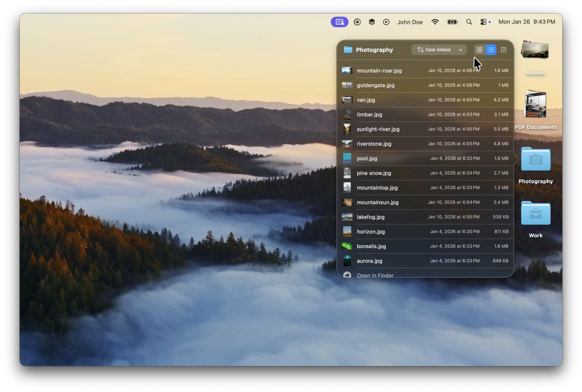Click the dropdown chevron beside Date Added
The height and width of the screenshot is (392, 582).
(460, 50)
